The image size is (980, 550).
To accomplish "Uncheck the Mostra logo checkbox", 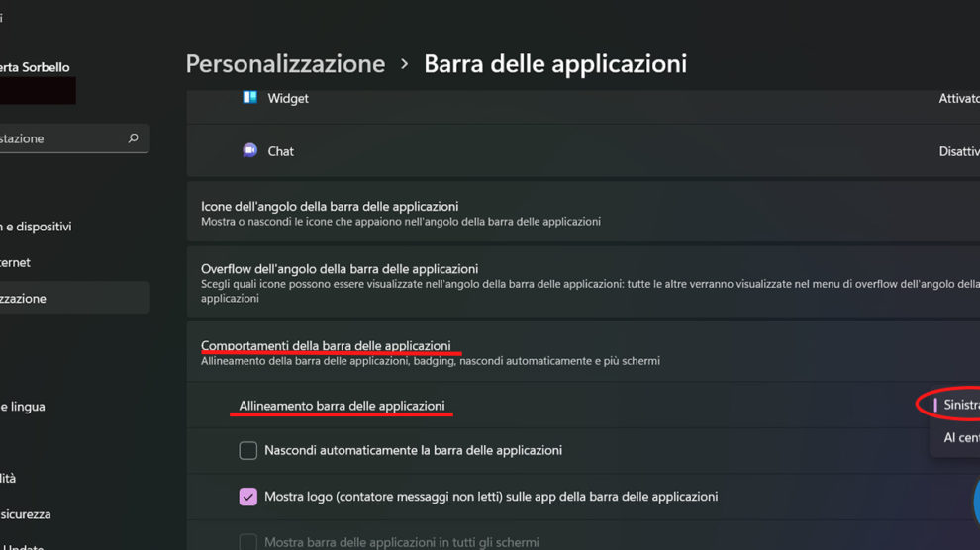I will [248, 497].
